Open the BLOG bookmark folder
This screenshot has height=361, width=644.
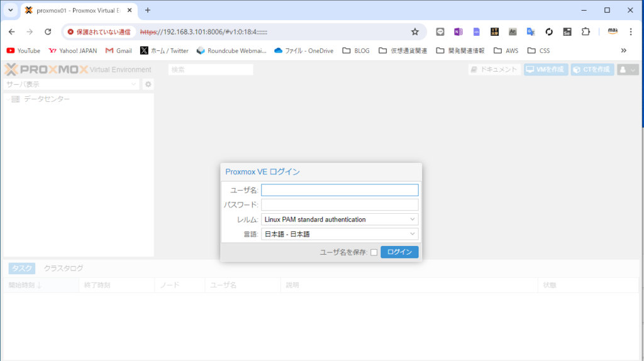[x=356, y=50]
